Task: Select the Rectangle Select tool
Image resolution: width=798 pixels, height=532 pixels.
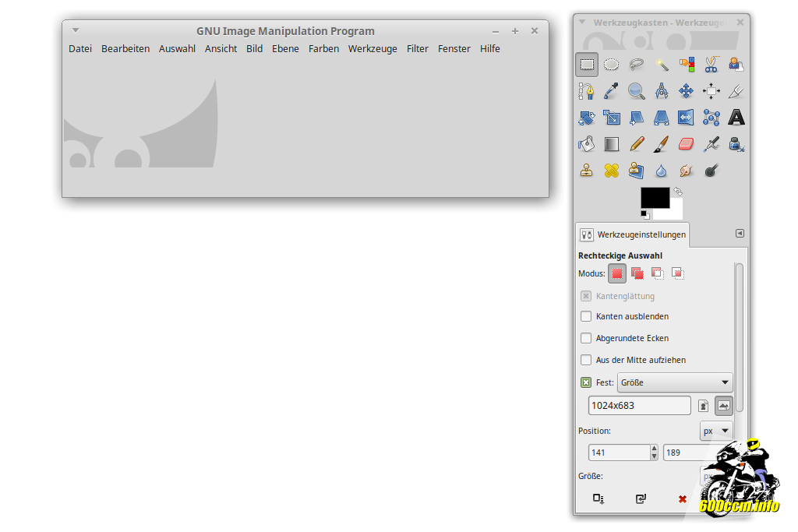Action: pos(587,65)
